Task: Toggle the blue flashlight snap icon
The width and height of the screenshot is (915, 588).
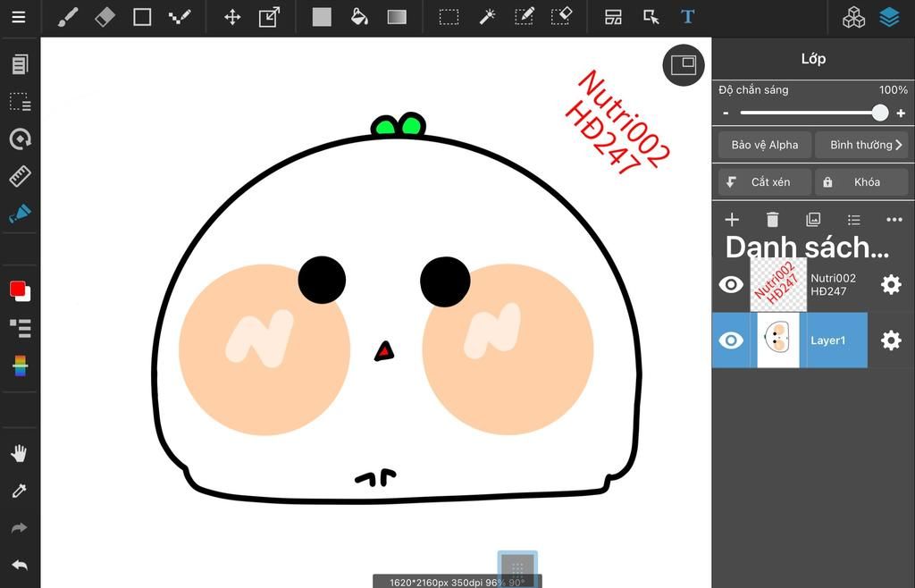Action: point(20,213)
